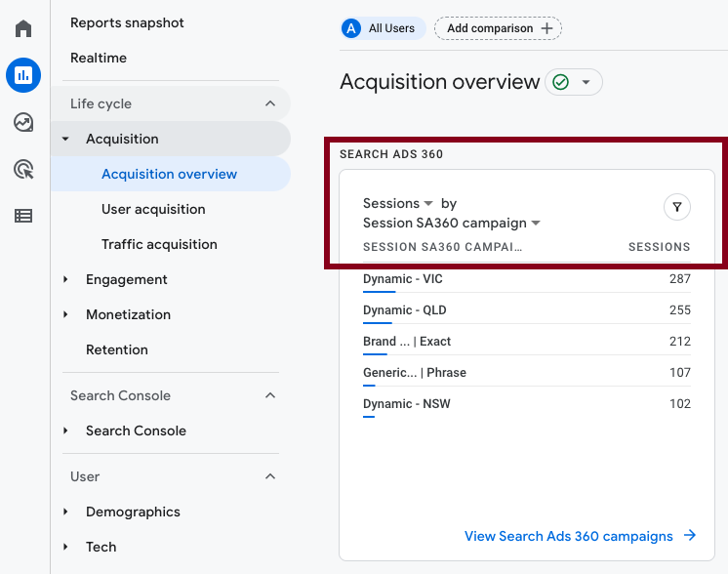
Task: Click the 107 sessions value
Action: click(x=680, y=372)
